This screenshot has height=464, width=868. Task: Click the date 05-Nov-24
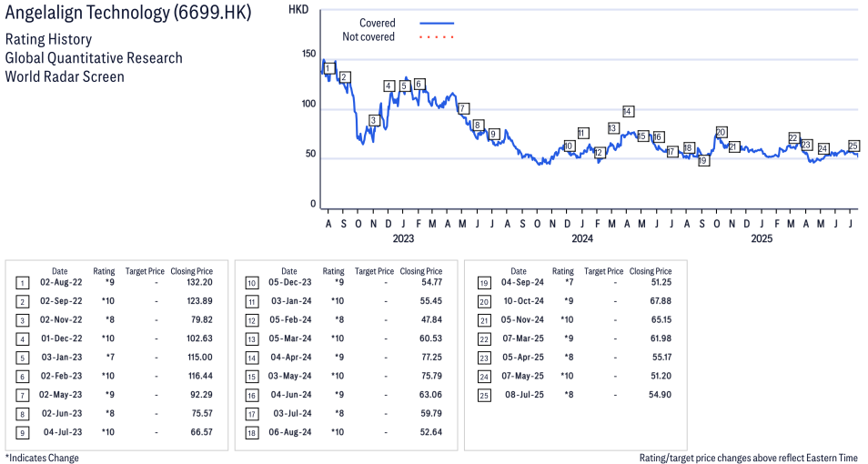pos(522,320)
